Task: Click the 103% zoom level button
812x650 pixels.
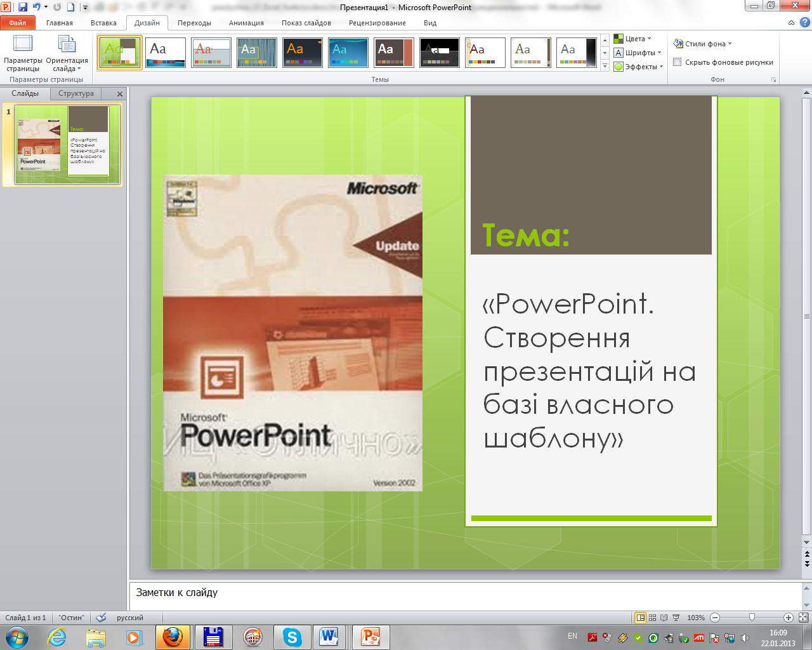Action: point(696,618)
